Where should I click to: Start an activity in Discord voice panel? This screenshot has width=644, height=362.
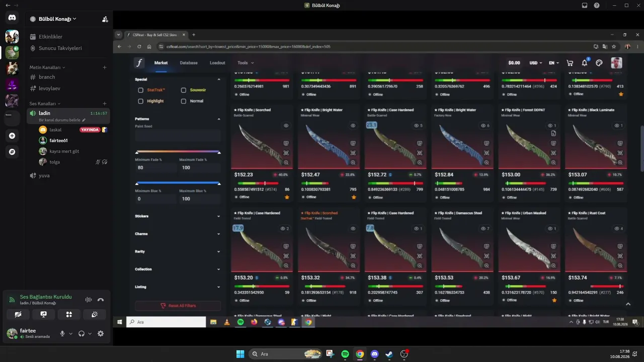pyautogui.click(x=69, y=314)
